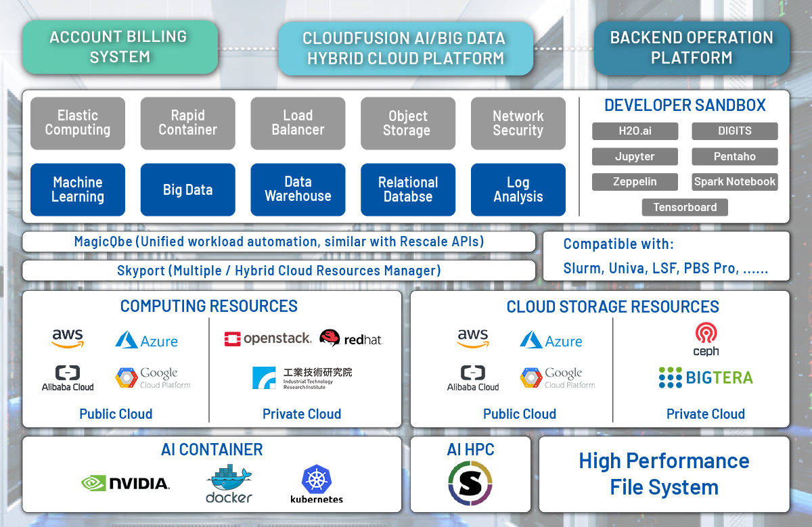The image size is (812, 527).
Task: Open the Object Storage tile
Action: pos(408,123)
